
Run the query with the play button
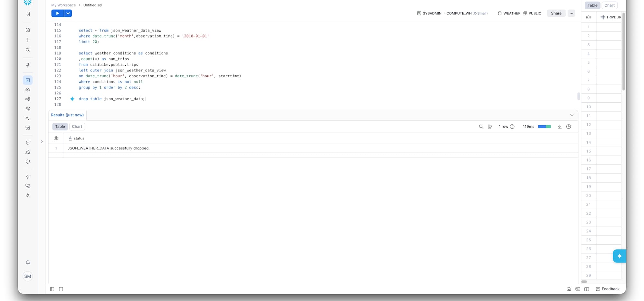(58, 13)
